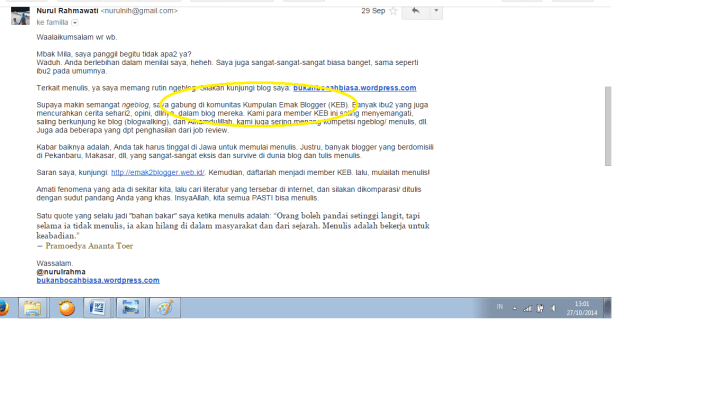
Task: Expand recipient details next to 'ke familia'
Action: click(74, 22)
